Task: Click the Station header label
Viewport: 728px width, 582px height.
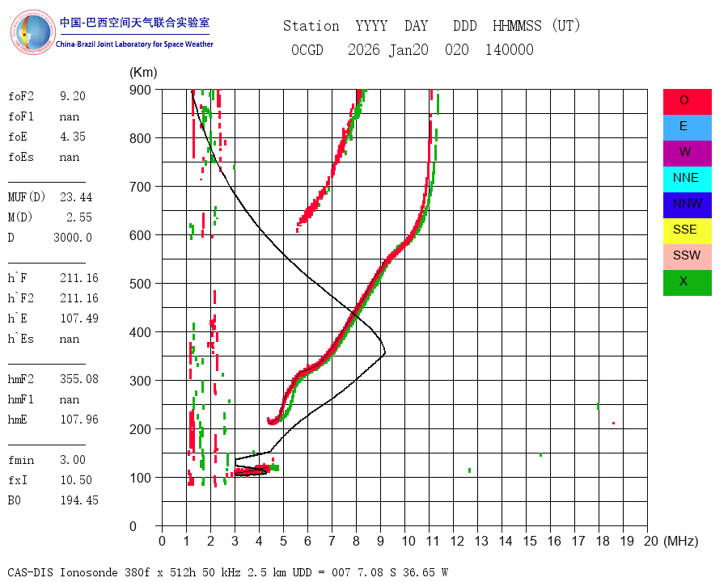Action: [x=311, y=26]
